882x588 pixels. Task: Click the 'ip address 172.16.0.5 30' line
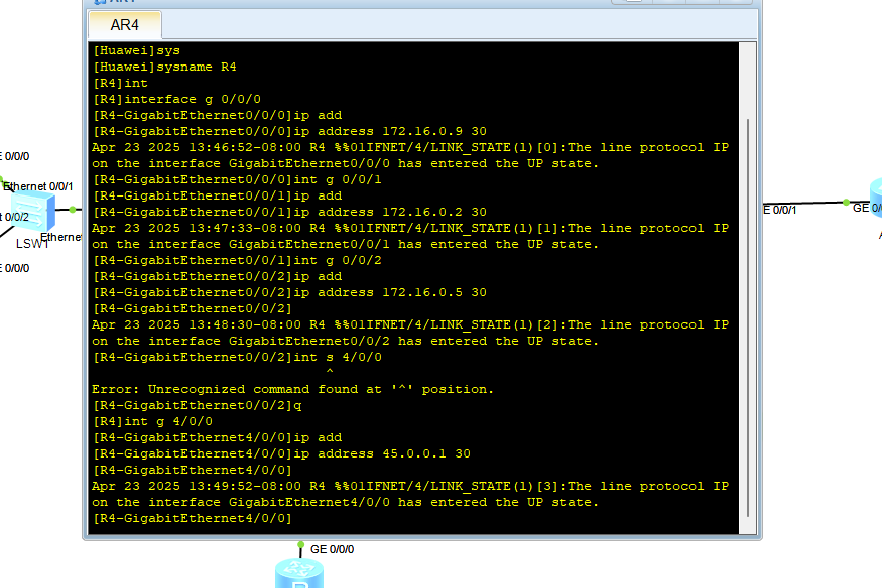290,292
